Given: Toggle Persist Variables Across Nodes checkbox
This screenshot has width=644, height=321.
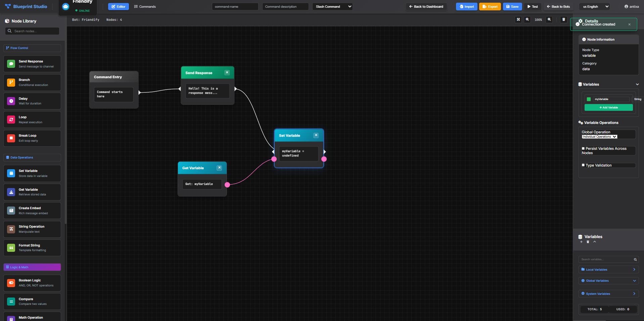Looking at the screenshot, I should 583,148.
